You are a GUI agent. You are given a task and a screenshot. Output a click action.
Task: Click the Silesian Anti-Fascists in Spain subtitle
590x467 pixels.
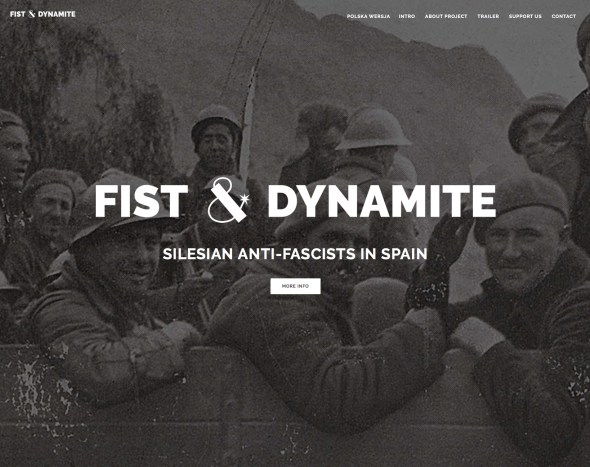pos(295,254)
